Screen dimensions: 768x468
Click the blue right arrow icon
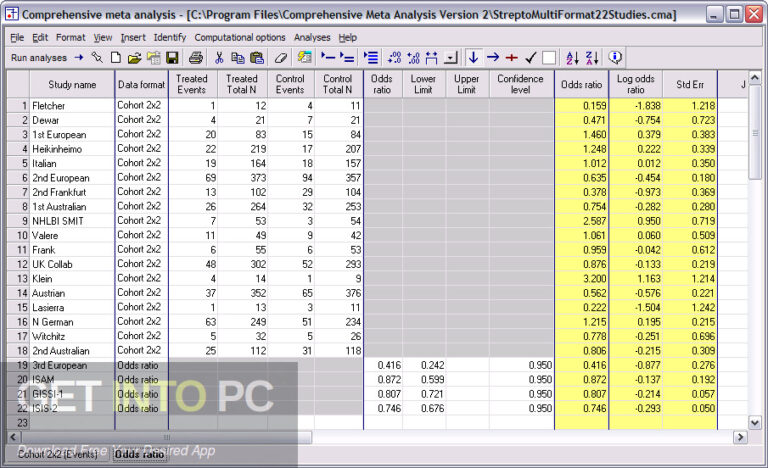pos(493,58)
